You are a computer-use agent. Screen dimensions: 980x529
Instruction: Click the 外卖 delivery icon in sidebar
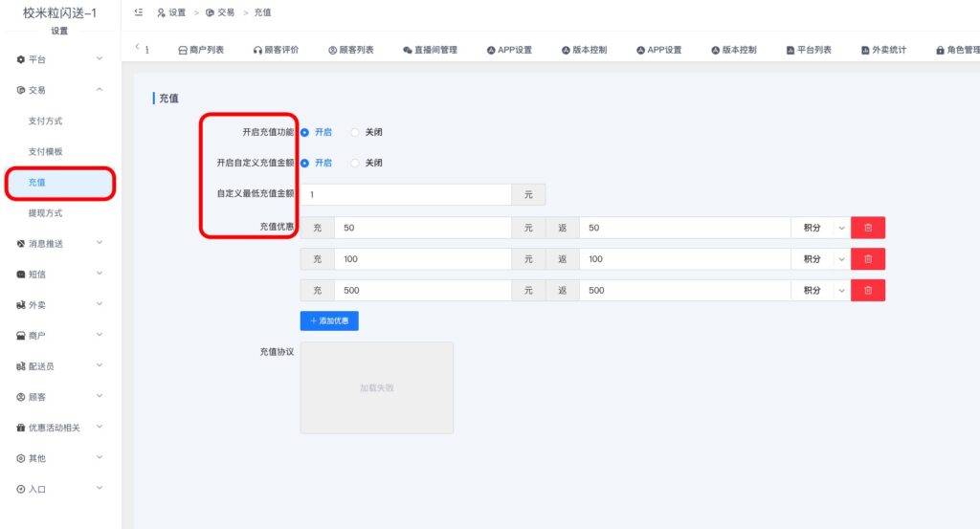click(21, 305)
